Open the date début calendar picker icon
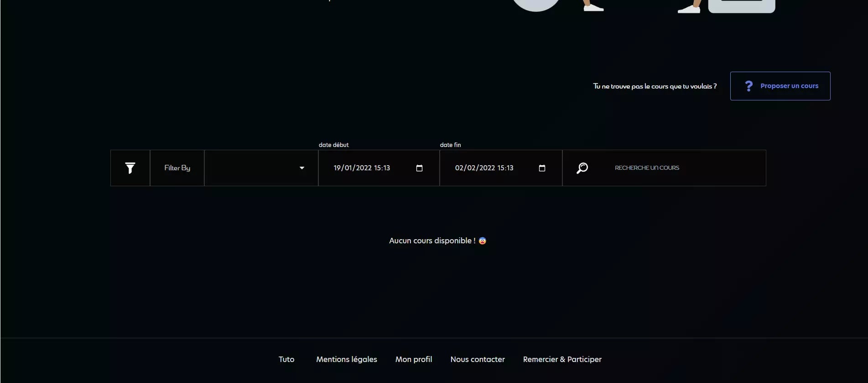This screenshot has width=868, height=383. 419,168
